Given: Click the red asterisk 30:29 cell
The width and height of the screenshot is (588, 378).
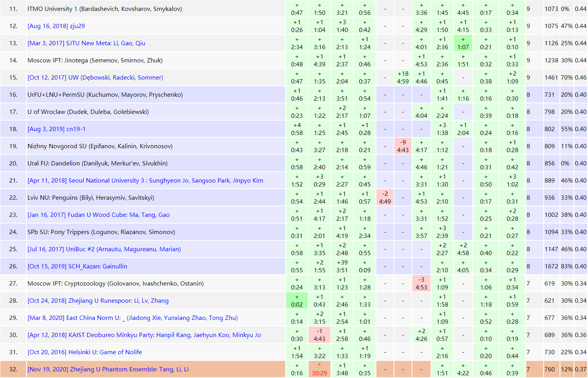Looking at the screenshot, I should click(x=320, y=369).
